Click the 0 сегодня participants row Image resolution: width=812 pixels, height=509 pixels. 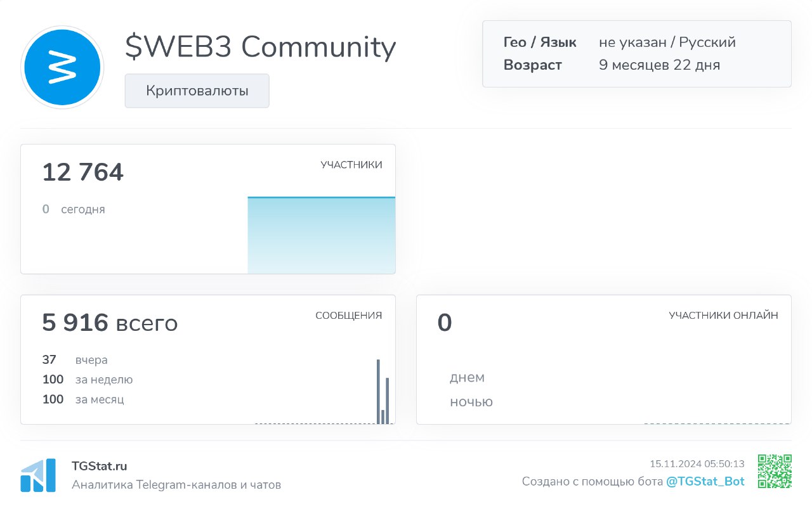coord(74,209)
